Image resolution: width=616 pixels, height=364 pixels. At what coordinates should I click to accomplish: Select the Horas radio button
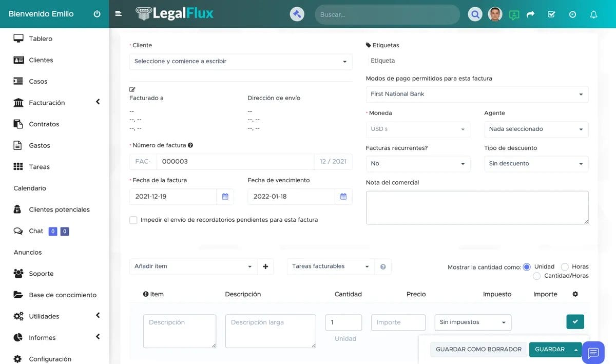coord(565,267)
